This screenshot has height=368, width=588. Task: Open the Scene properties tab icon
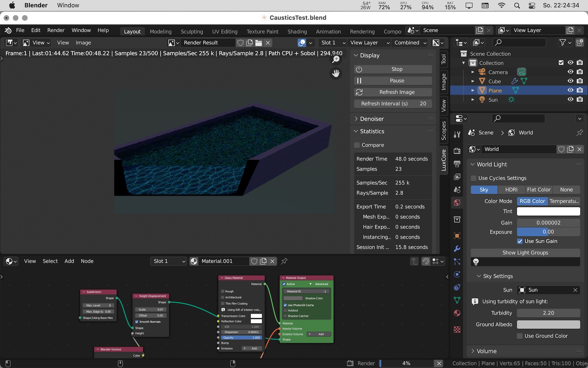coord(457,190)
